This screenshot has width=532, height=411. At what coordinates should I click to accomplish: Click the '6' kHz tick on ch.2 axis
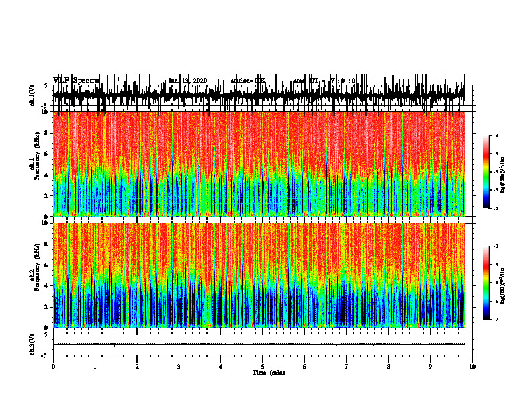click(x=47, y=265)
